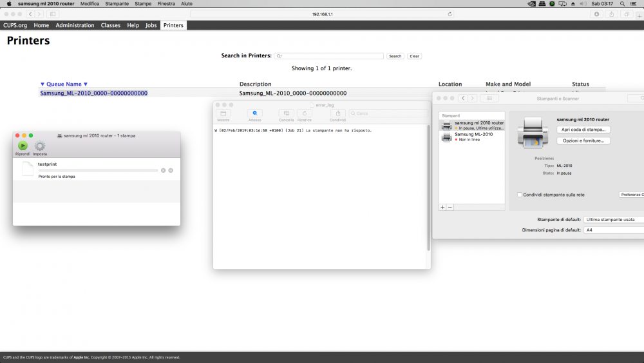The image size is (644, 363).
Task: Go forward in Stampanti e Scanner window
Action: (472, 98)
